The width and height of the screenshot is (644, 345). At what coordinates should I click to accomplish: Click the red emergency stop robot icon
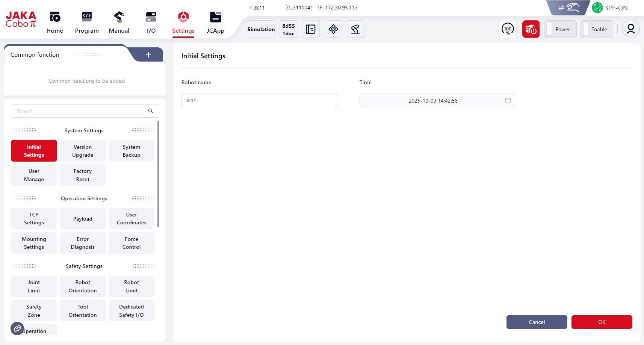point(531,29)
